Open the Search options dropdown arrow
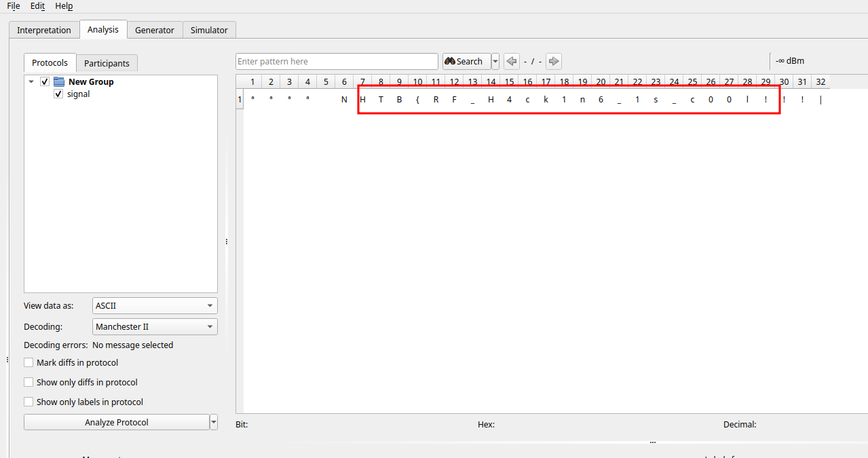The image size is (868, 458). pos(495,61)
